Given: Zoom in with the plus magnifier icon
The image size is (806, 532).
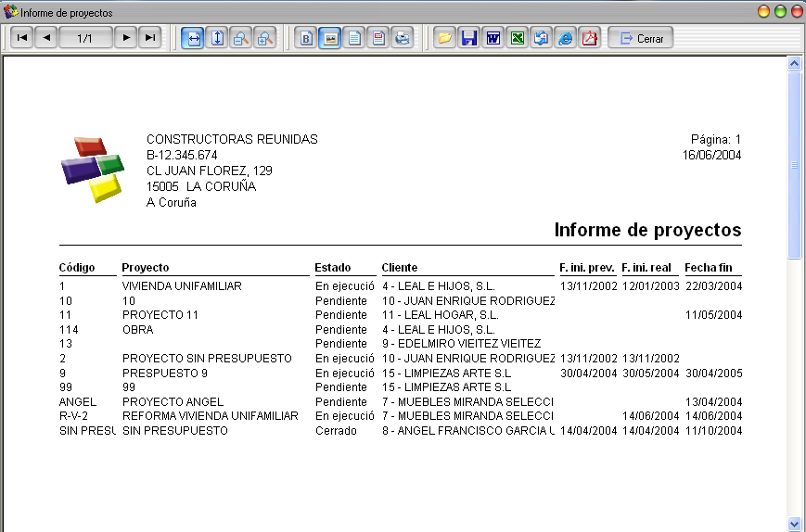Looking at the screenshot, I should [265, 38].
